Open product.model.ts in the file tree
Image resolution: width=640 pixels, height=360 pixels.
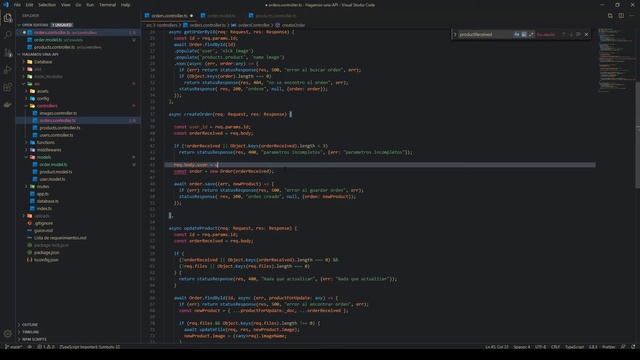point(56,172)
